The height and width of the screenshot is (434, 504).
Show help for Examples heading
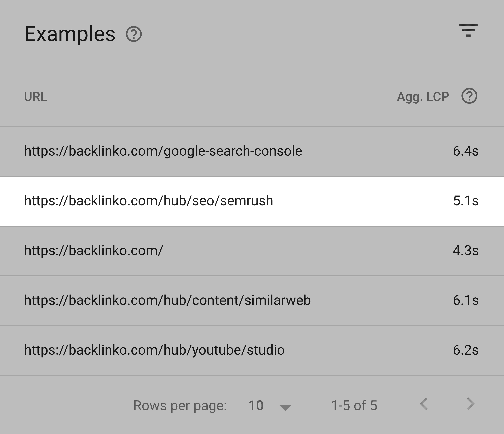coord(134,34)
